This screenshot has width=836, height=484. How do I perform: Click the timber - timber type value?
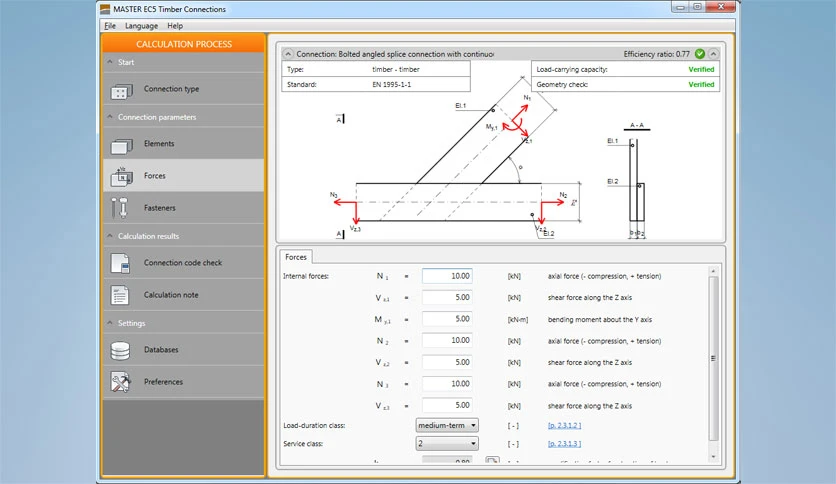pyautogui.click(x=396, y=69)
